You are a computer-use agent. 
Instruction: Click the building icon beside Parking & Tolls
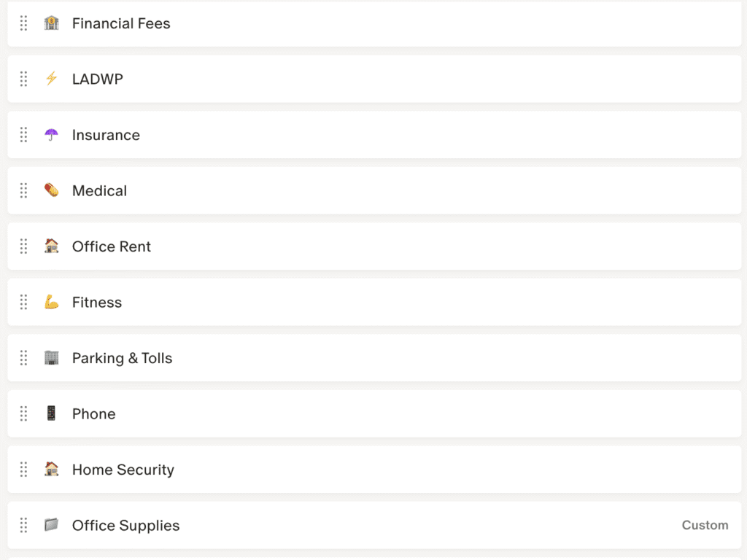(x=51, y=358)
